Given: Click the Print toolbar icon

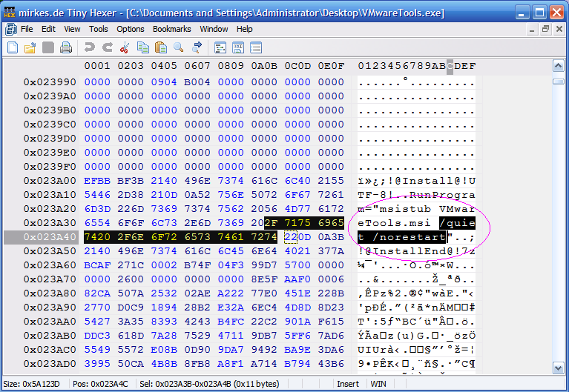Looking at the screenshot, I should pos(66,47).
